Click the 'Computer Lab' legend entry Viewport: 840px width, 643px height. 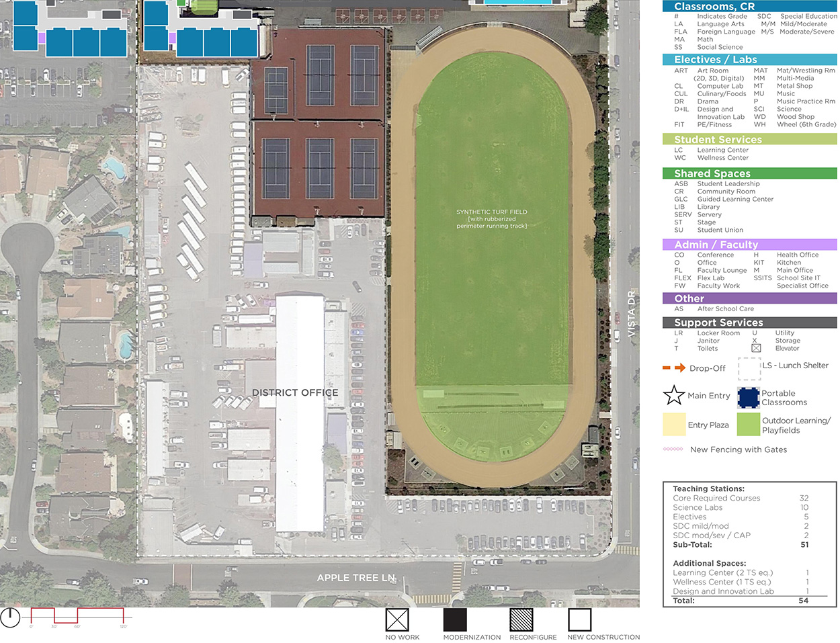(720, 86)
